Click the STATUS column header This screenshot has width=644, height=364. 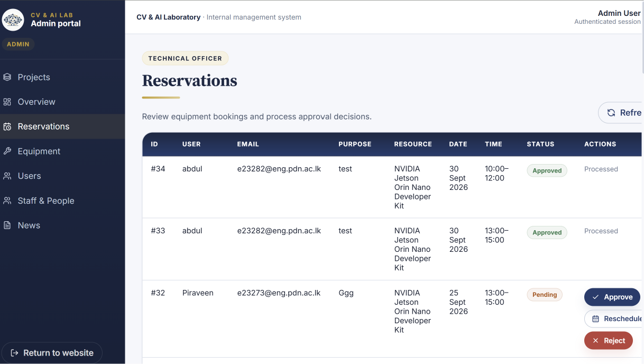click(x=540, y=144)
